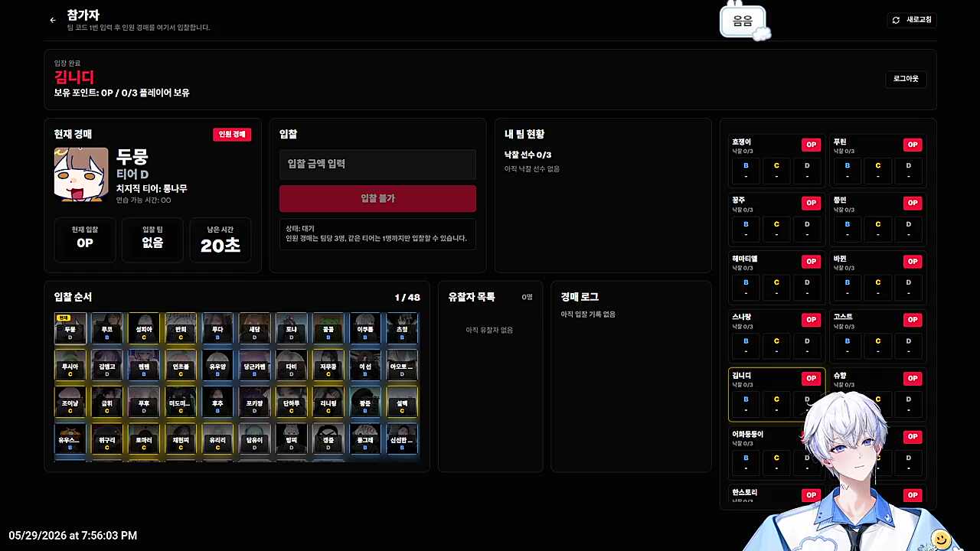Select the 워구리 player card
Viewport: 980px width, 551px height.
[107, 439]
